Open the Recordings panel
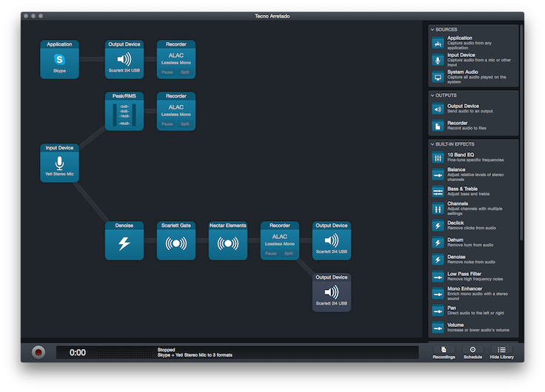The width and height of the screenshot is (545, 392). pos(442,352)
